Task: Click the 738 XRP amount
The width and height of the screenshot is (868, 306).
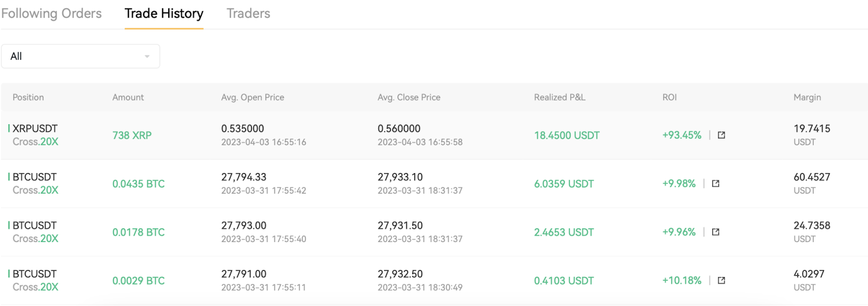Action: (132, 135)
